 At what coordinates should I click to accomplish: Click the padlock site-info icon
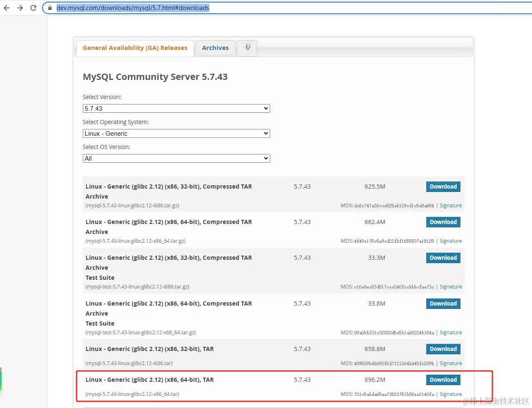pos(50,8)
